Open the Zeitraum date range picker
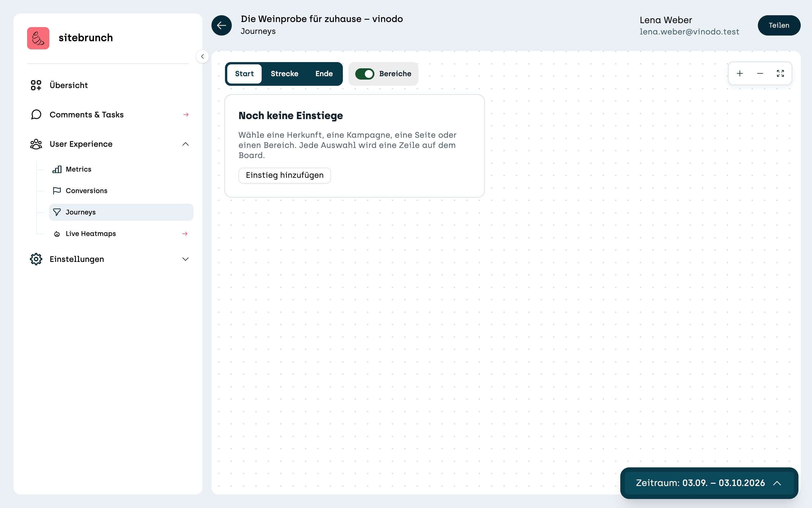This screenshot has width=812, height=508. pos(709,483)
